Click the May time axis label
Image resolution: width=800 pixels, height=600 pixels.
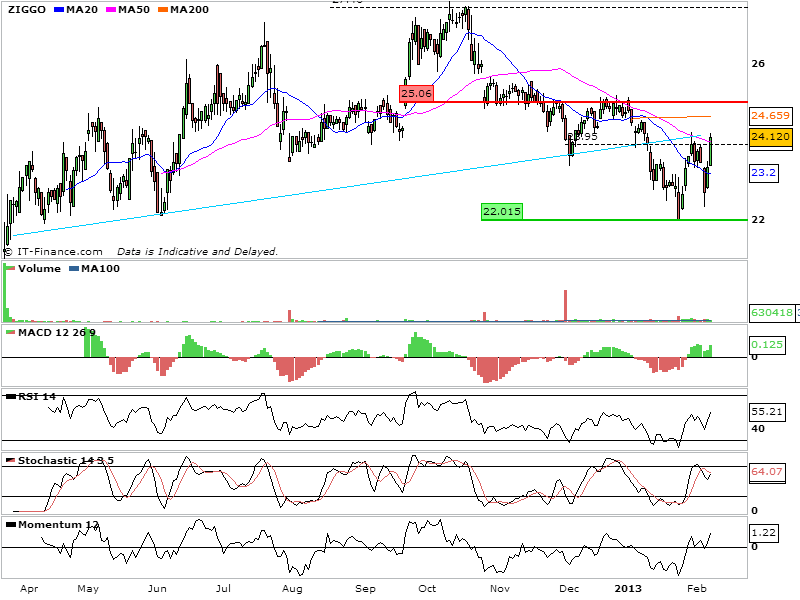pyautogui.click(x=88, y=589)
